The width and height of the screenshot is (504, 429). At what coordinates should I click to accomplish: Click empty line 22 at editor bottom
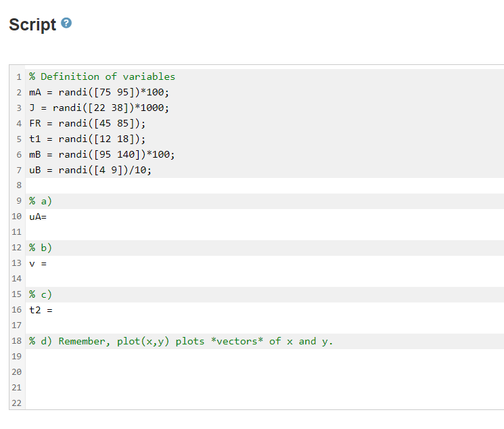click(265, 403)
